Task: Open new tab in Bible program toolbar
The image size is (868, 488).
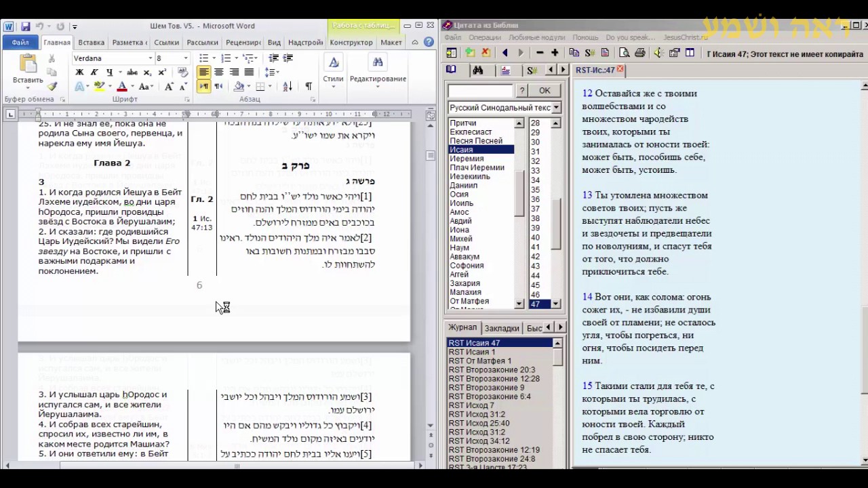Action: click(x=469, y=52)
